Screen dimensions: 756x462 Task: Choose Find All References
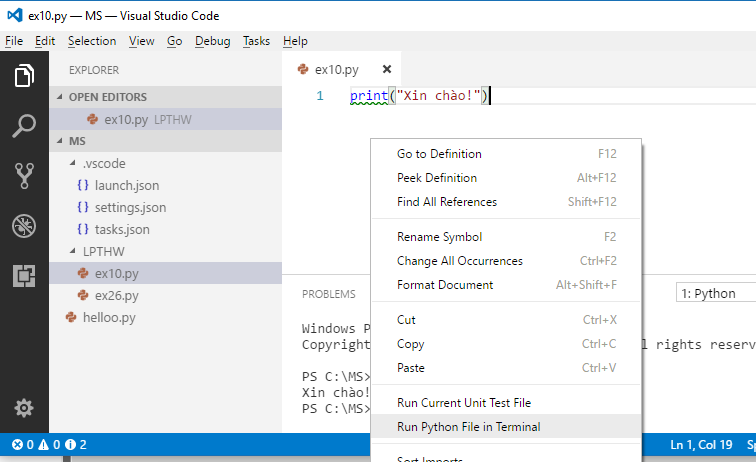coord(506,202)
